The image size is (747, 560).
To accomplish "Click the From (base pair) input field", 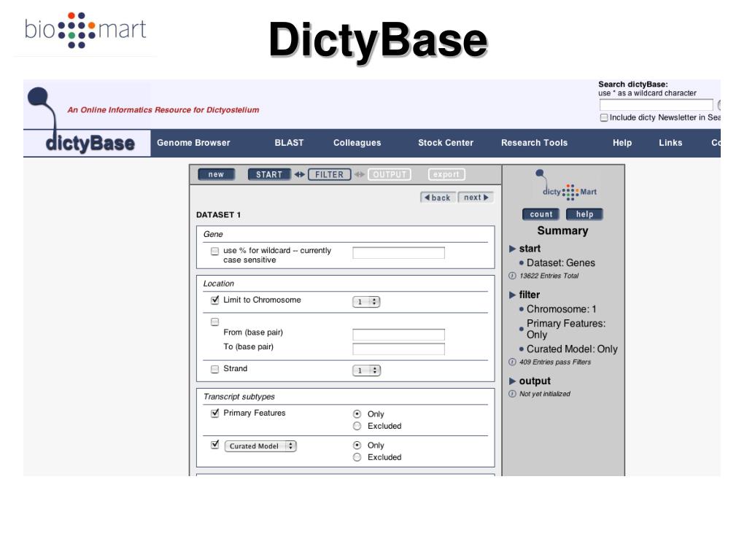I will 399,335.
